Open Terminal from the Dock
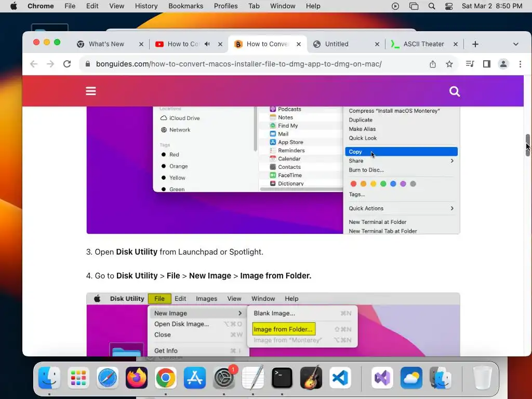The width and height of the screenshot is (532, 399). [x=282, y=378]
